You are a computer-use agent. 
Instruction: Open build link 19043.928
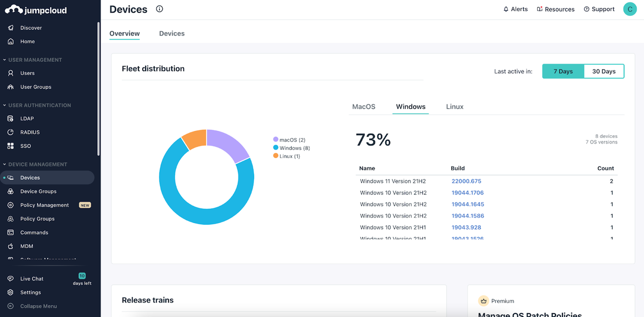[466, 228]
